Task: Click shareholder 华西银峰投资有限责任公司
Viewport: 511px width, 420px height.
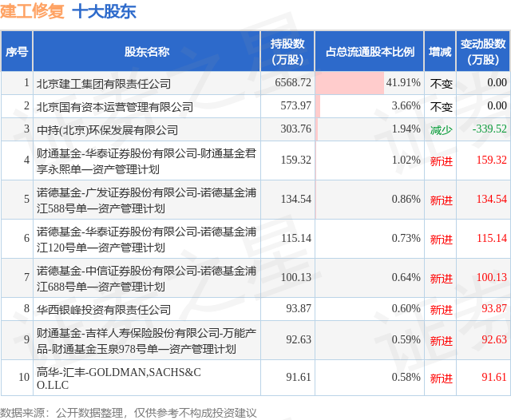Action: [104, 309]
